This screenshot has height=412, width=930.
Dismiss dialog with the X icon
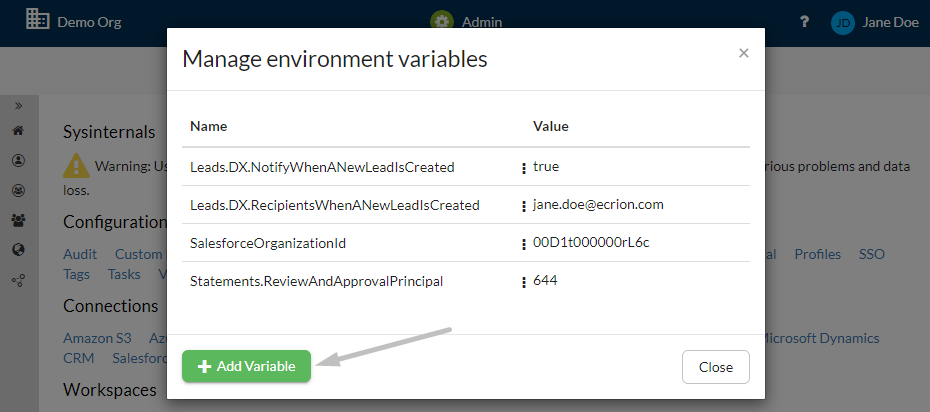point(743,53)
